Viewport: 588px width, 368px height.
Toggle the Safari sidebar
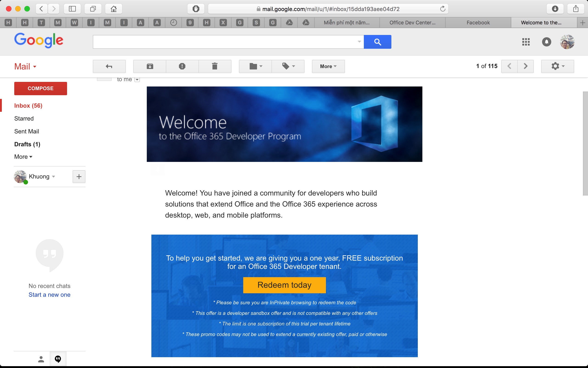coord(72,9)
